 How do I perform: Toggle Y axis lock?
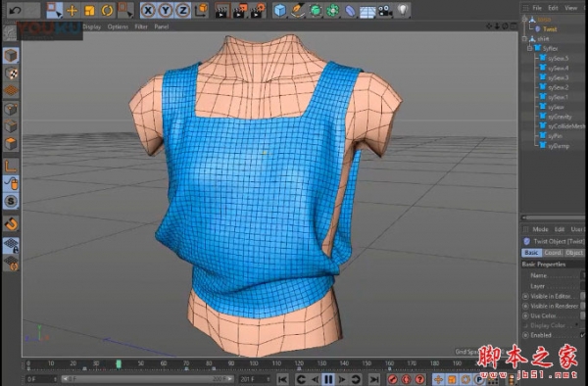[166, 11]
